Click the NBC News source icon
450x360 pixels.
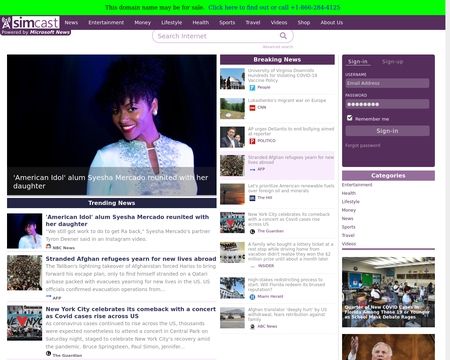tap(48, 247)
